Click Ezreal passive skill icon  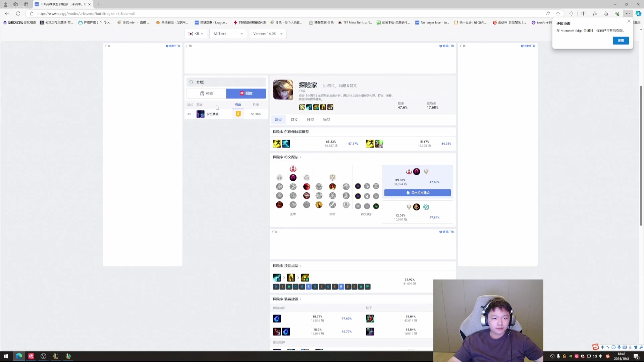(302, 107)
